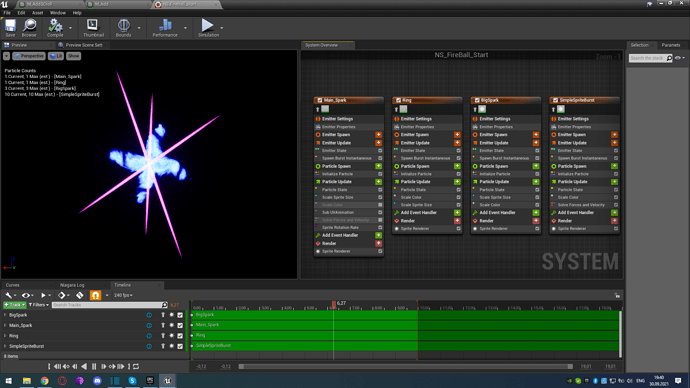Open the Compile options dropdown arrow
The image size is (690, 388).
coord(70,28)
